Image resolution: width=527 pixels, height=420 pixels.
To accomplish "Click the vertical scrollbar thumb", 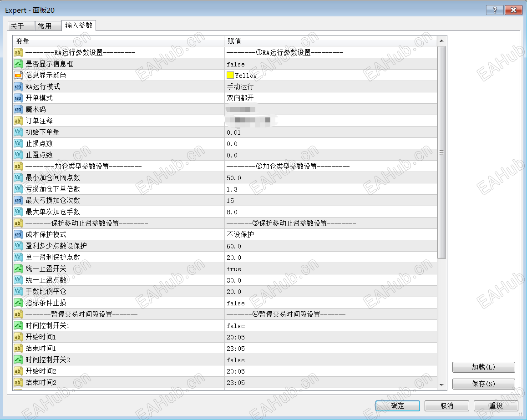I will pos(441,152).
